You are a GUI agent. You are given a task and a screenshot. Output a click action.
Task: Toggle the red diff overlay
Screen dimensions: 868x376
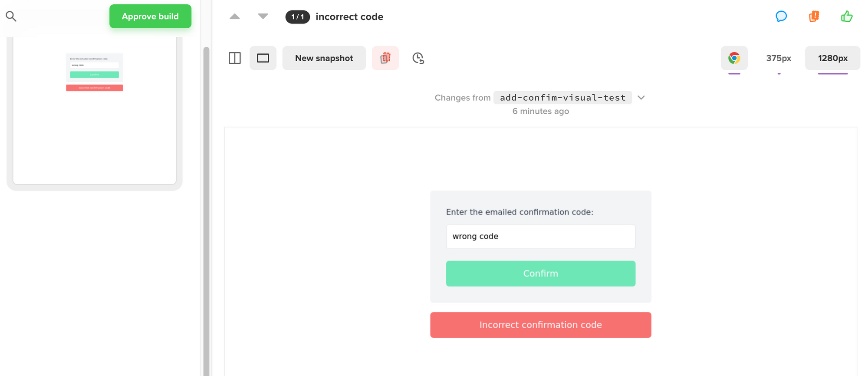pos(385,58)
